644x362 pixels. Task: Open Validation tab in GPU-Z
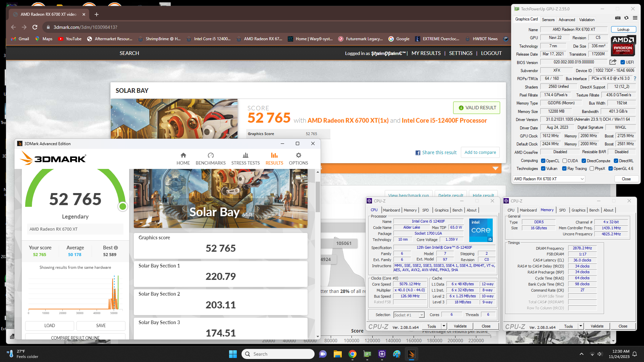tap(587, 20)
